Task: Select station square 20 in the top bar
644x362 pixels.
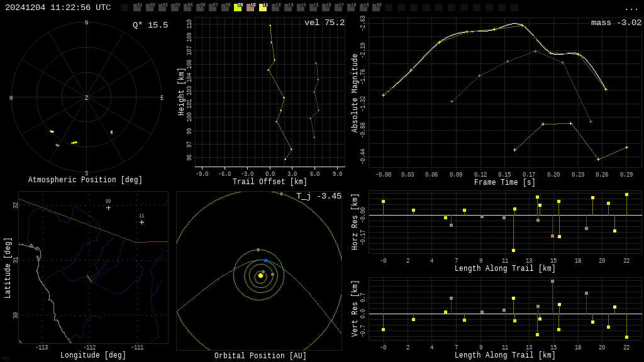Action: click(x=375, y=8)
